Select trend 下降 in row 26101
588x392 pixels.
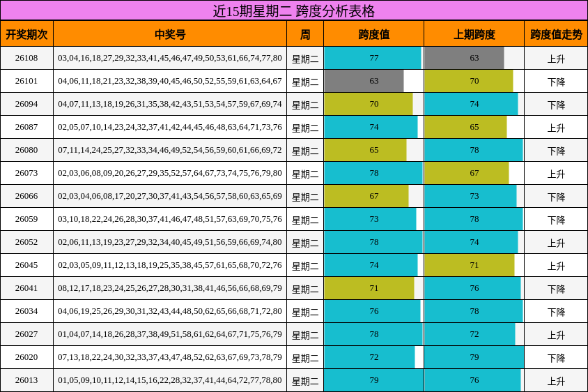click(x=556, y=82)
